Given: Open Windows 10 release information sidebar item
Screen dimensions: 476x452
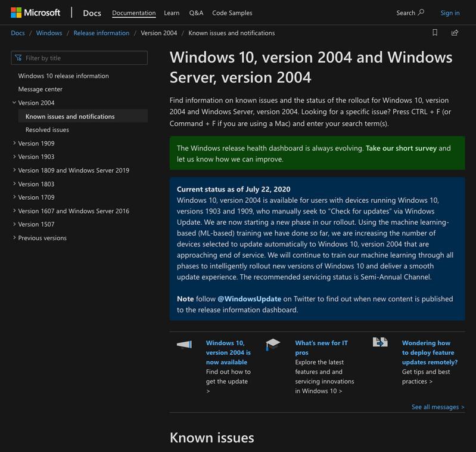Looking at the screenshot, I should click(x=63, y=76).
